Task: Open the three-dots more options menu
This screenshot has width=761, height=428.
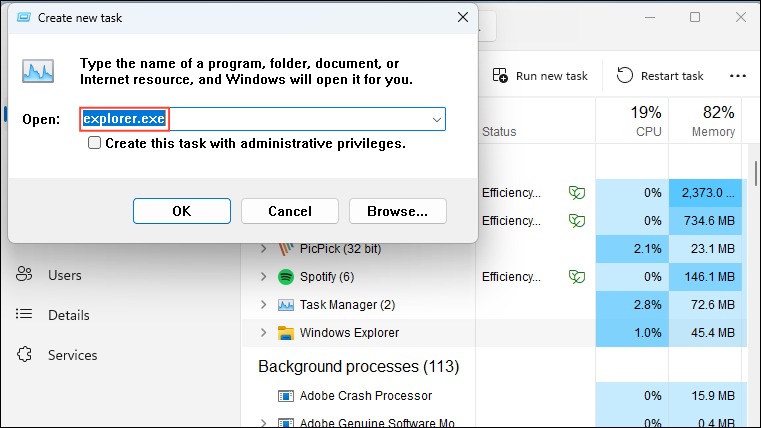Action: tap(738, 76)
